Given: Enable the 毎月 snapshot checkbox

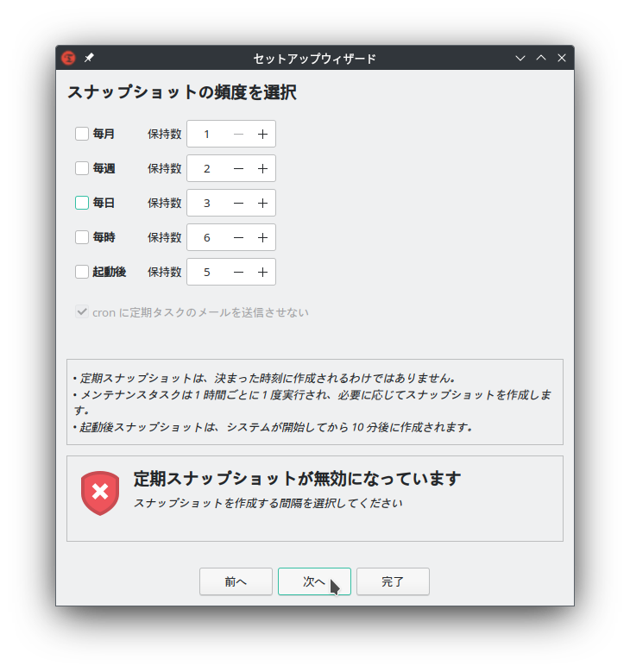Looking at the screenshot, I should pyautogui.click(x=82, y=134).
